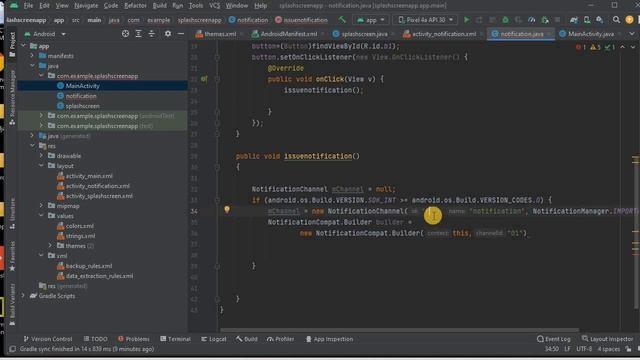This screenshot has width=640, height=360.
Task: Open the Logcat tool window
Action: [214, 339]
